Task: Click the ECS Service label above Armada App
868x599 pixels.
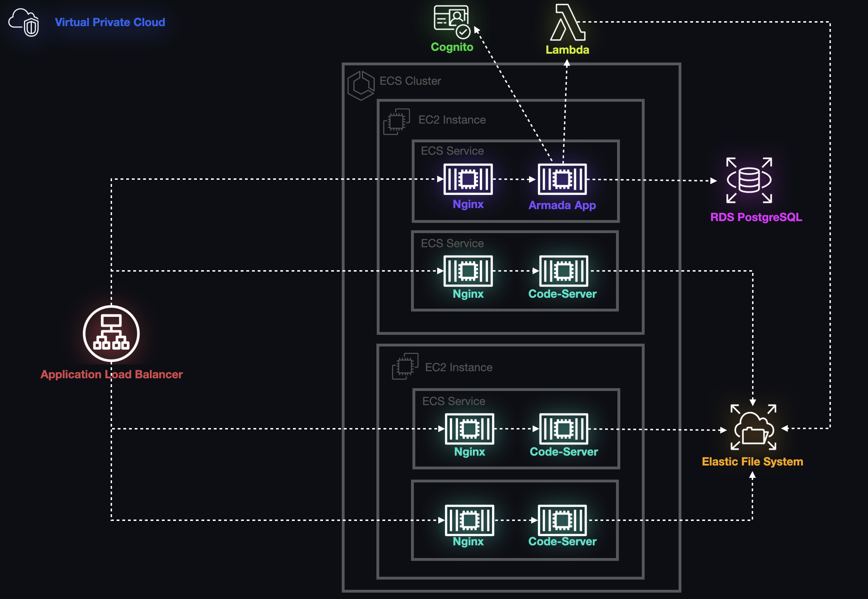Action: 452,151
